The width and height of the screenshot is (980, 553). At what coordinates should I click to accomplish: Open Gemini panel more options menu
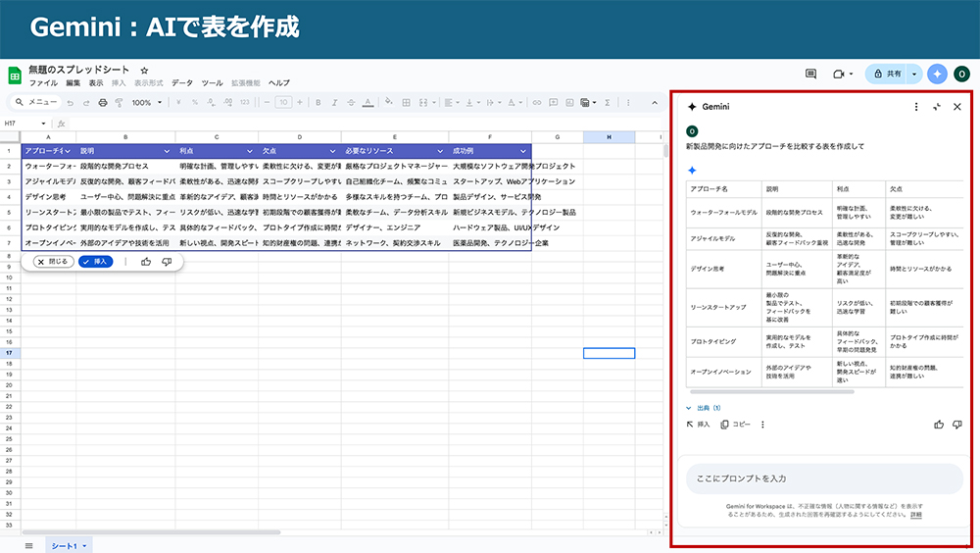pos(916,107)
